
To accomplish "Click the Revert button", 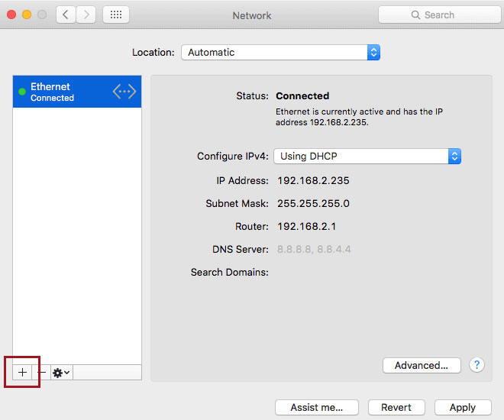I will 396,407.
